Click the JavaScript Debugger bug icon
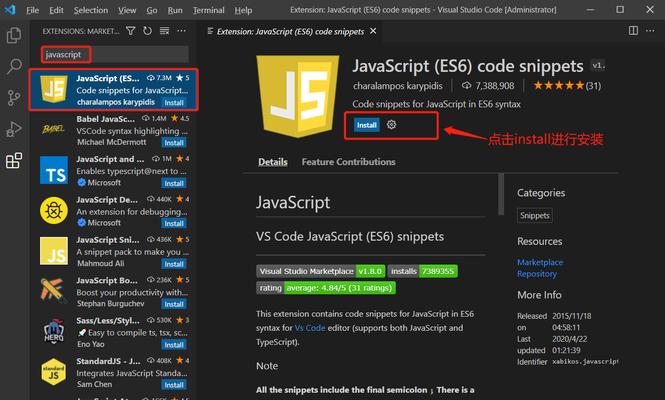 pos(54,210)
